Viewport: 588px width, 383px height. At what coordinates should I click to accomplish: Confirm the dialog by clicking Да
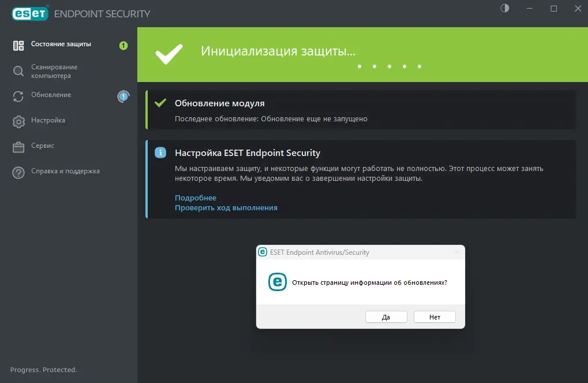pos(386,317)
